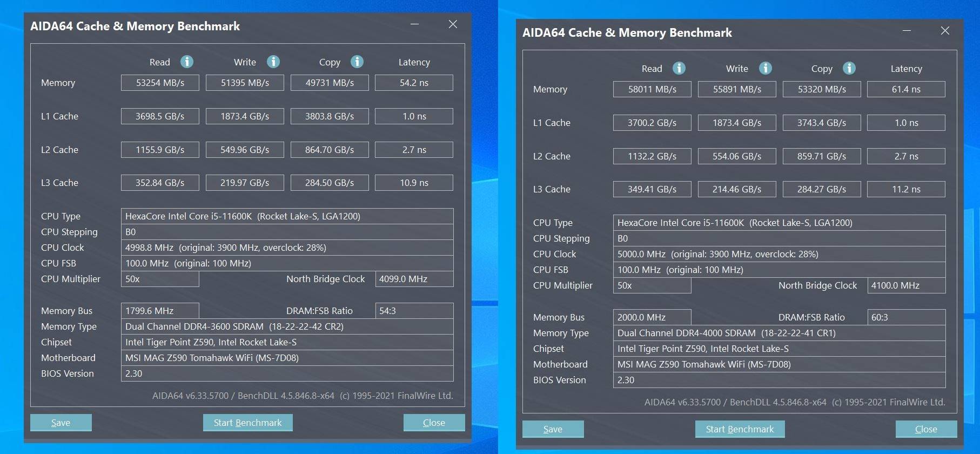Click L1 Cache read 3700.2 GB/s

(x=652, y=123)
